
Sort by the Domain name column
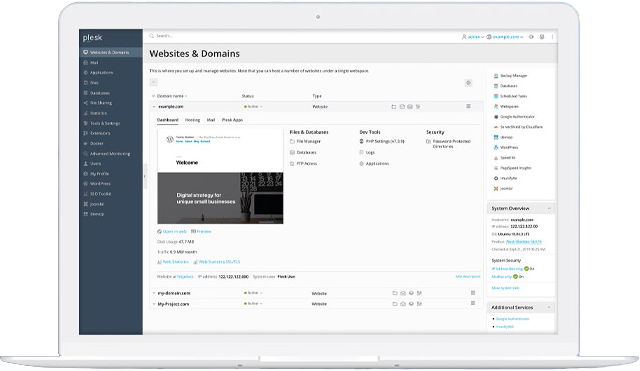172,96
